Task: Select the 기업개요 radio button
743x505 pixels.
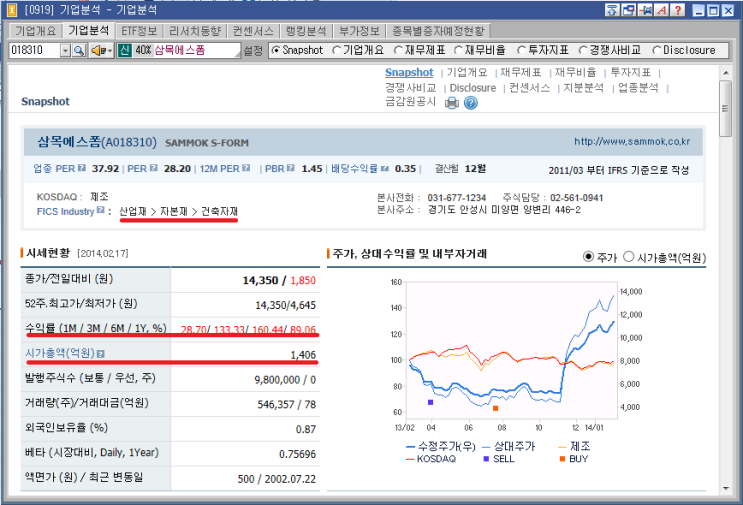Action: pyautogui.click(x=336, y=50)
